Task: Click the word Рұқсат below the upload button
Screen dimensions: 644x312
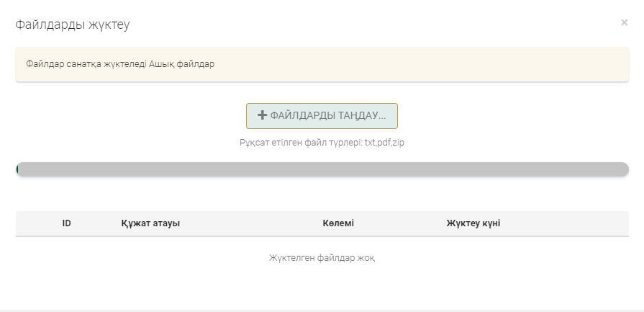Action: [x=254, y=143]
